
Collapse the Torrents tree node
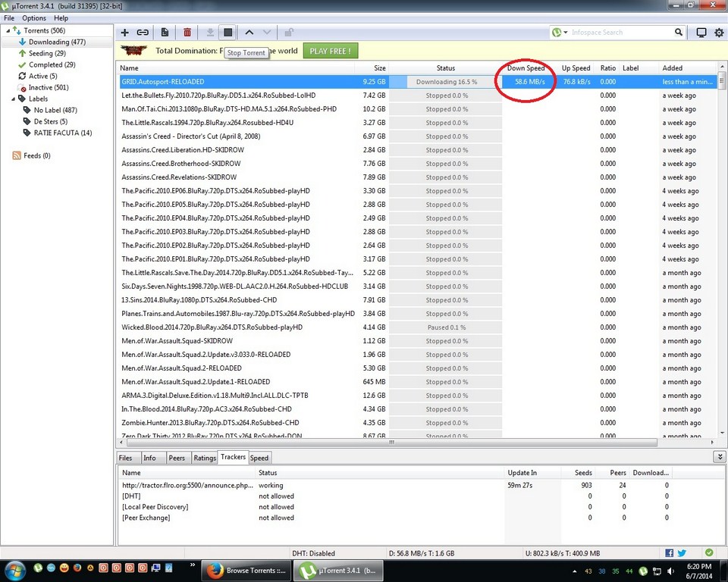pos(8,31)
